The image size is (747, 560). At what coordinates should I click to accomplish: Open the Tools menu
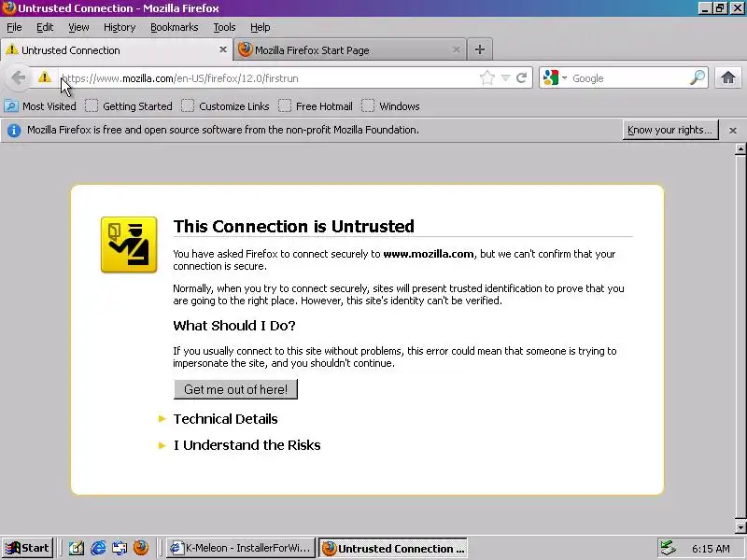tap(224, 27)
